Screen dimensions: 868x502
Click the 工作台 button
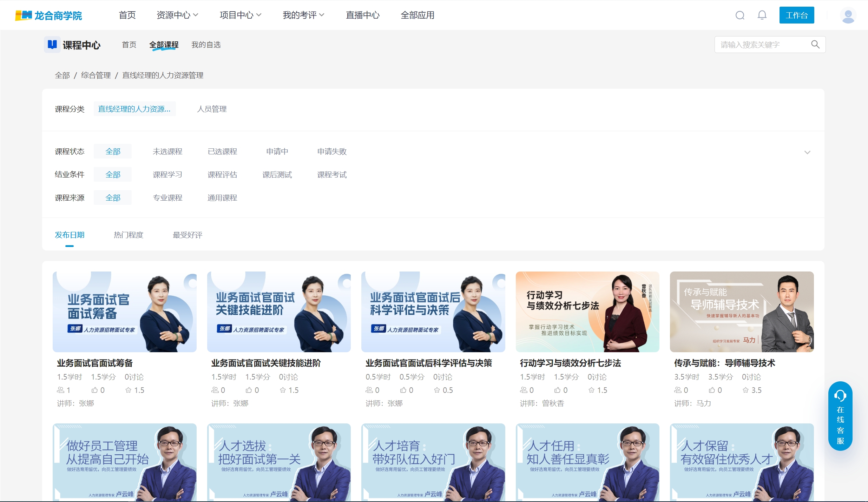[796, 15]
